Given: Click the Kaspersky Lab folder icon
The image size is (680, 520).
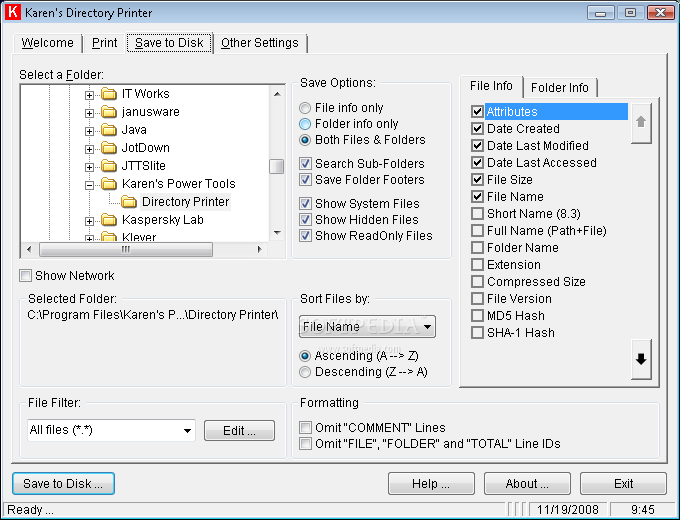Looking at the screenshot, I should click(109, 220).
